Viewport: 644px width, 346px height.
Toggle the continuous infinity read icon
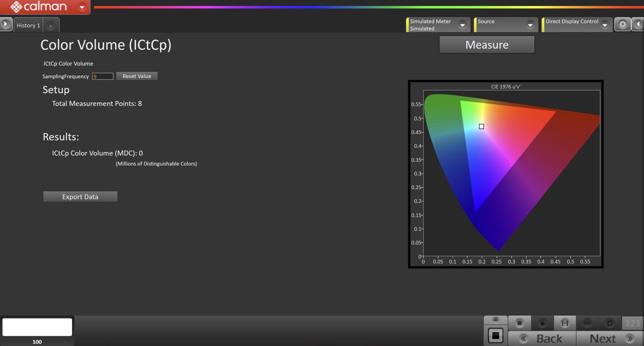point(587,323)
